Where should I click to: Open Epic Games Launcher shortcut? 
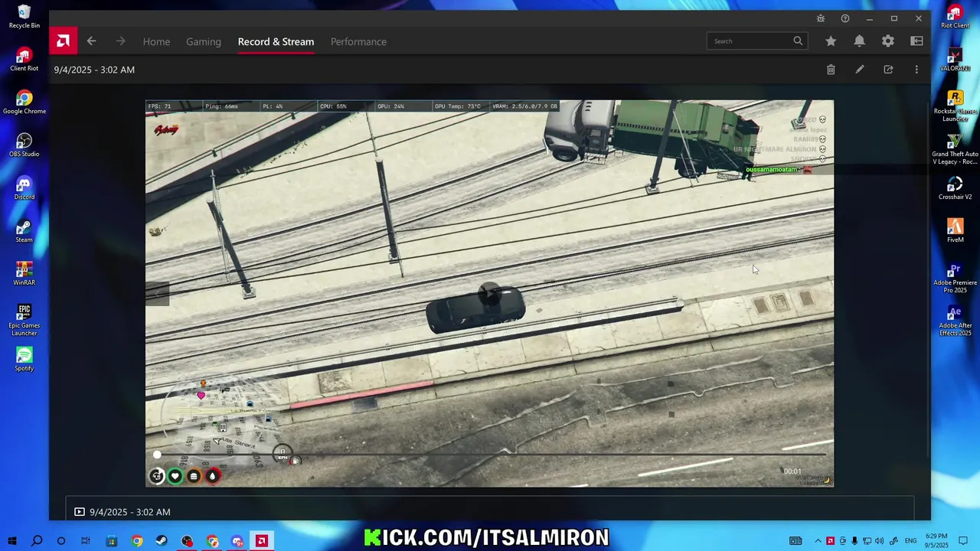[24, 320]
